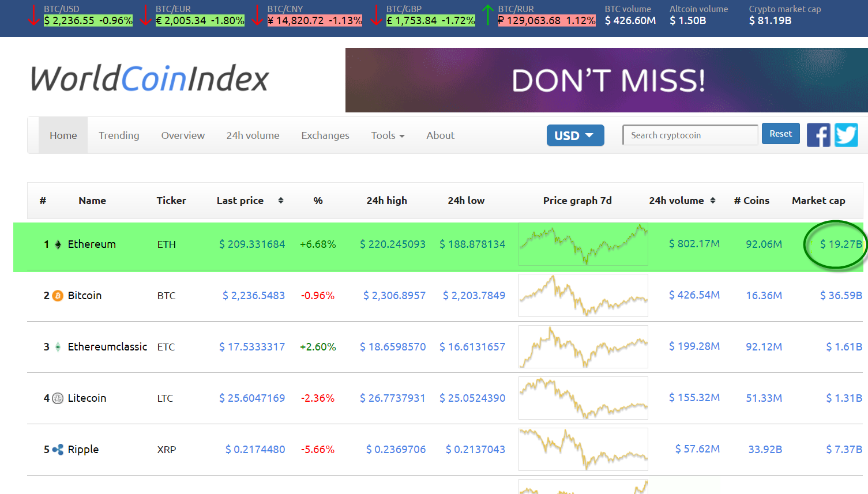Viewport: 868px width, 494px height.
Task: Click the BTC/CNY red down arrow
Action: pyautogui.click(x=258, y=15)
